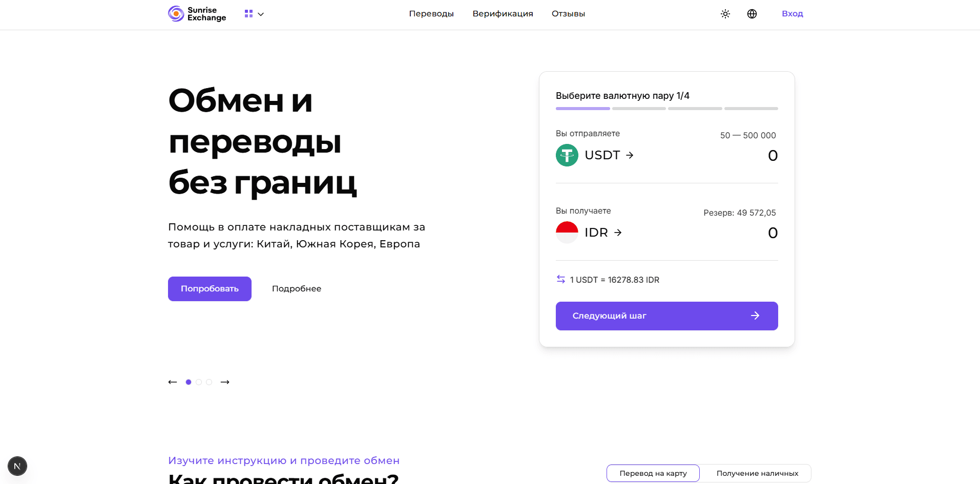
Task: Open the IDR currency selection arrow
Action: point(618,232)
